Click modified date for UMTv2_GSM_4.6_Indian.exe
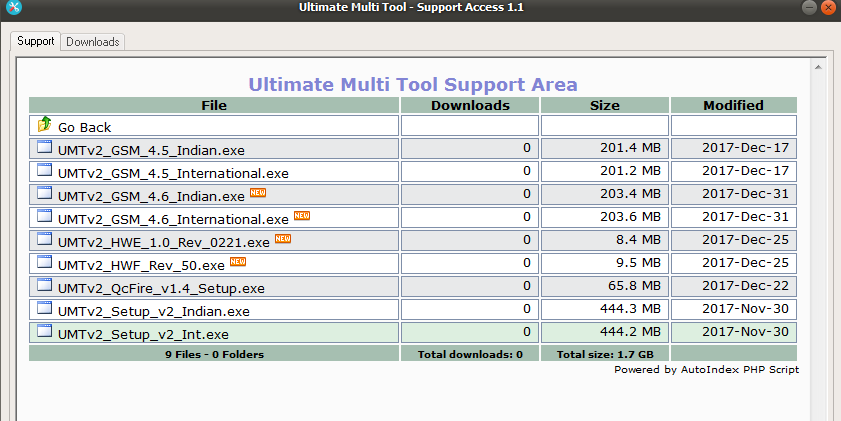Screen dimensions: 841x421 pyautogui.click(x=746, y=194)
